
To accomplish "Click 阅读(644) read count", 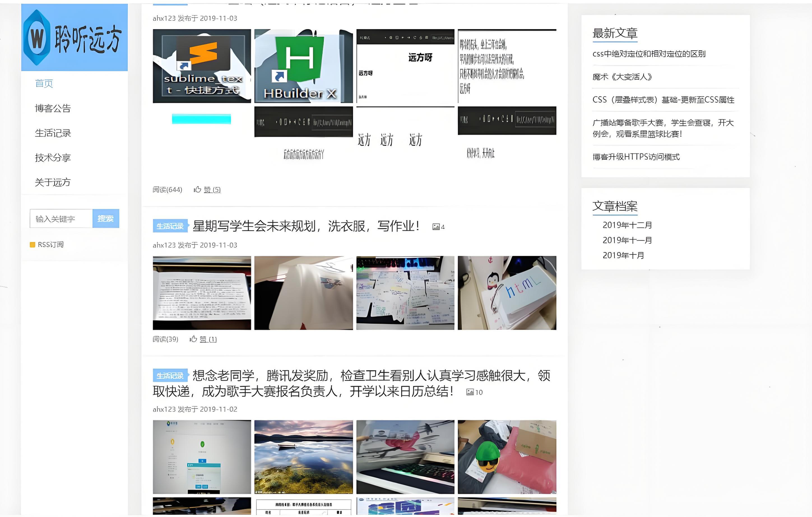I will [x=167, y=190].
